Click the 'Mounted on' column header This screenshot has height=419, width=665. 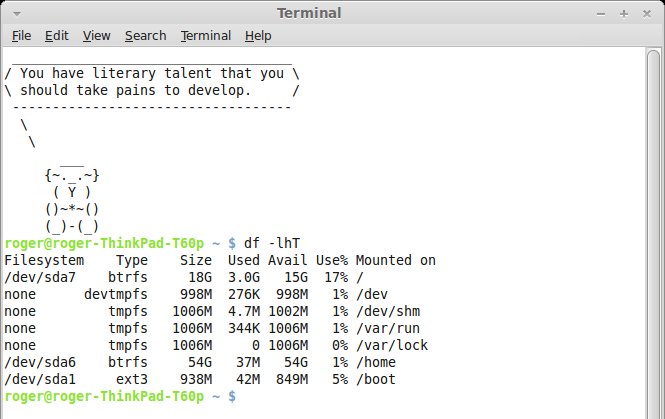[395, 261]
